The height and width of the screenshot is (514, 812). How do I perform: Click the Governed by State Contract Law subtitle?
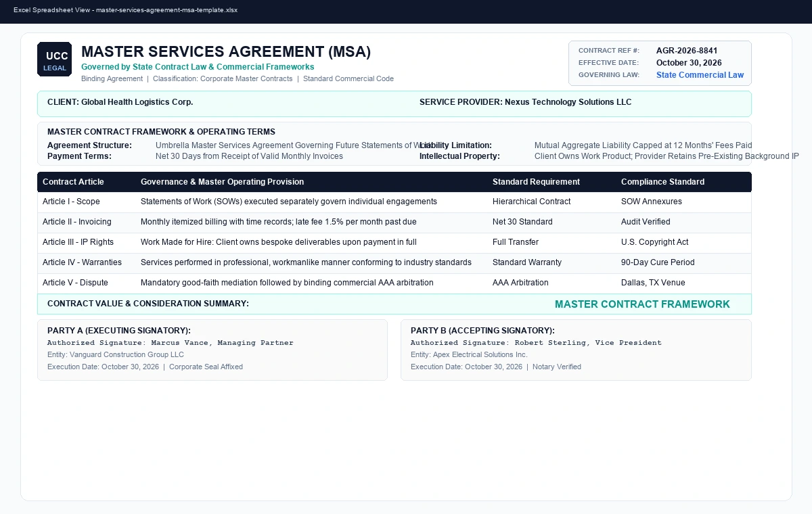click(x=198, y=67)
